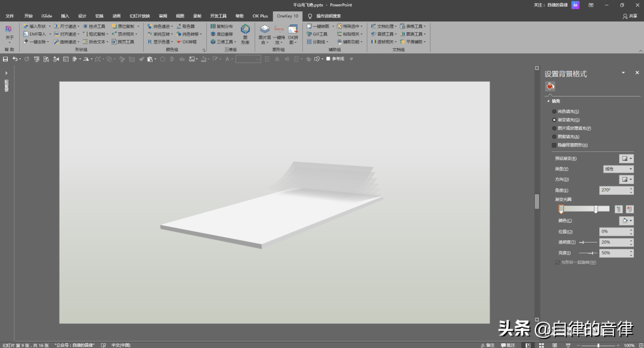Save the presentation from quick access toolbar
The image size is (644, 348).
5,59
